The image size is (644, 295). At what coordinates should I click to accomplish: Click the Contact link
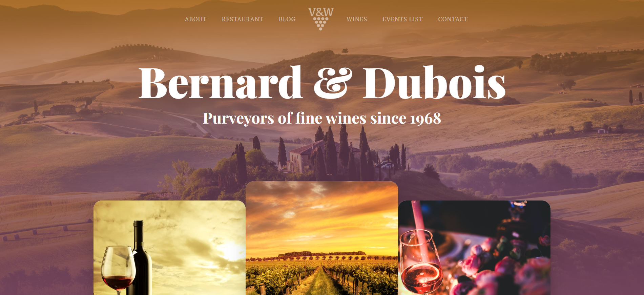[x=453, y=19]
